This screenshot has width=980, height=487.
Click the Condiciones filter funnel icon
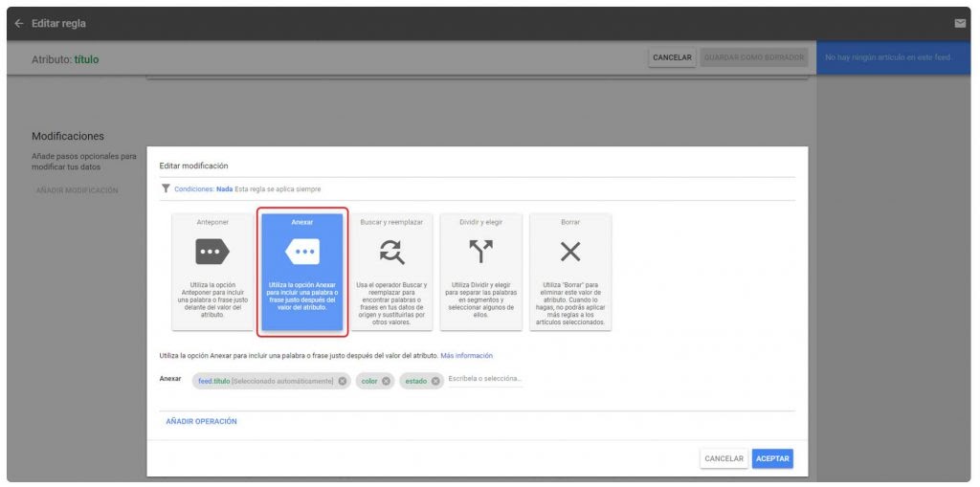[x=166, y=188]
